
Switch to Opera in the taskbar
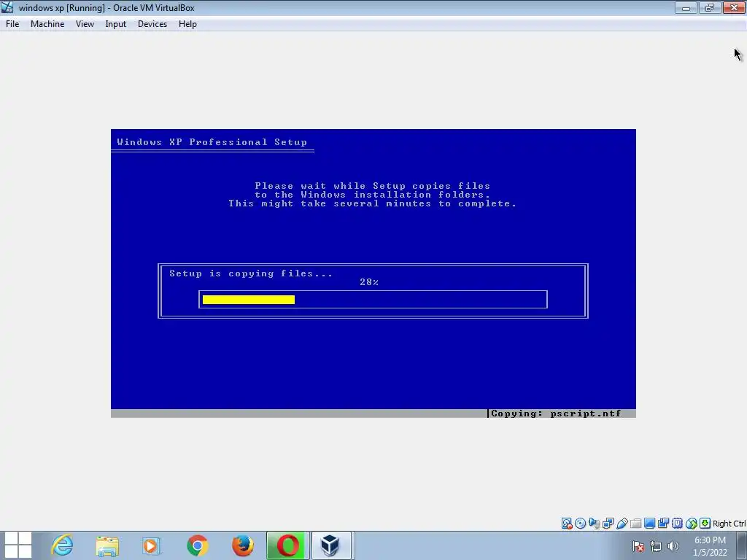coord(287,545)
